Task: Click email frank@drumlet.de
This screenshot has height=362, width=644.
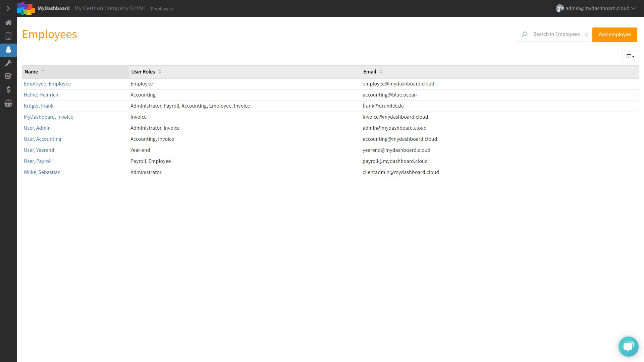Action: click(383, 106)
